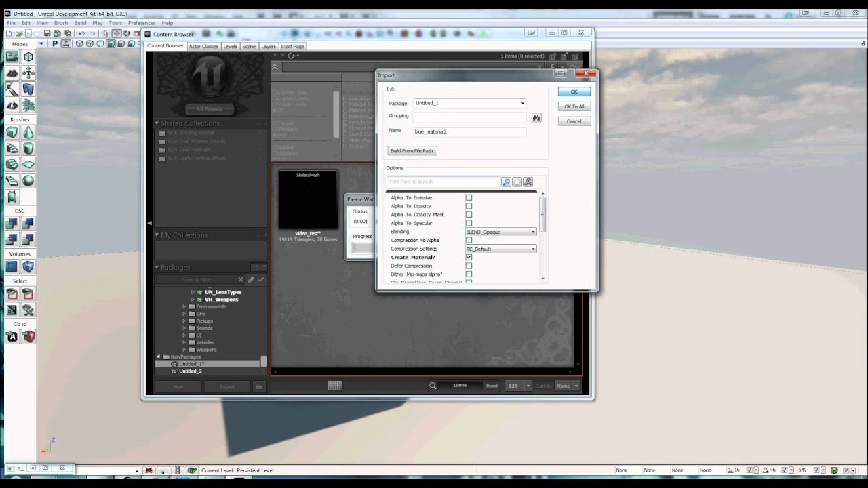This screenshot has width=868, height=488.
Task: Click OK To All button
Action: (574, 106)
